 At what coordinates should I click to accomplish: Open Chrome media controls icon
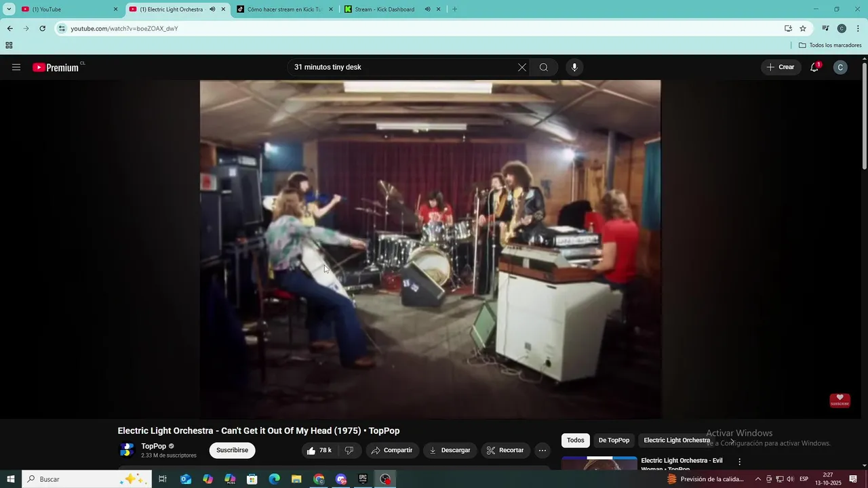825,28
